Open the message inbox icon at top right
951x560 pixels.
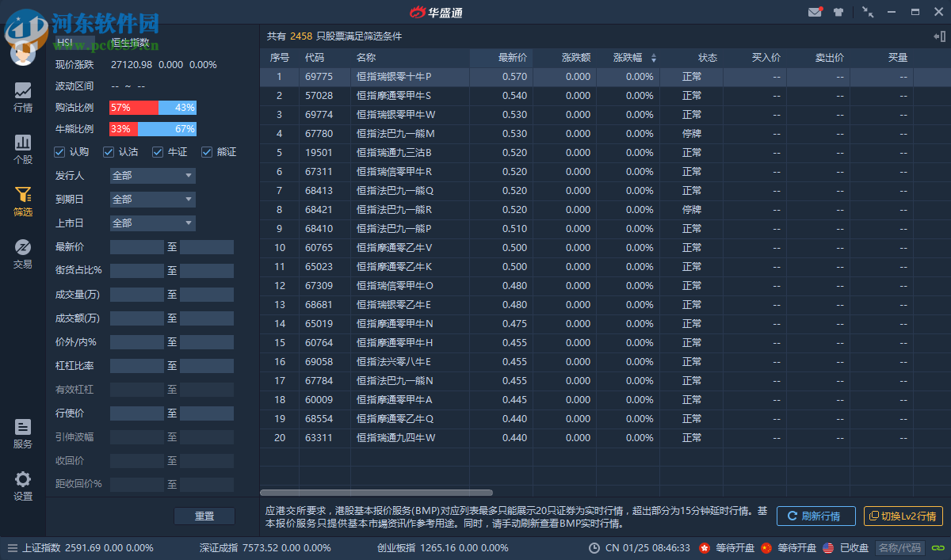815,11
